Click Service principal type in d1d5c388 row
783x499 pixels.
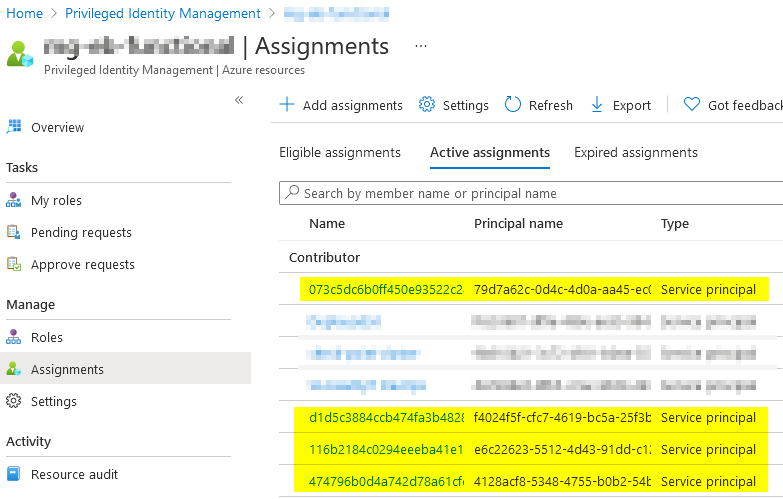708,418
